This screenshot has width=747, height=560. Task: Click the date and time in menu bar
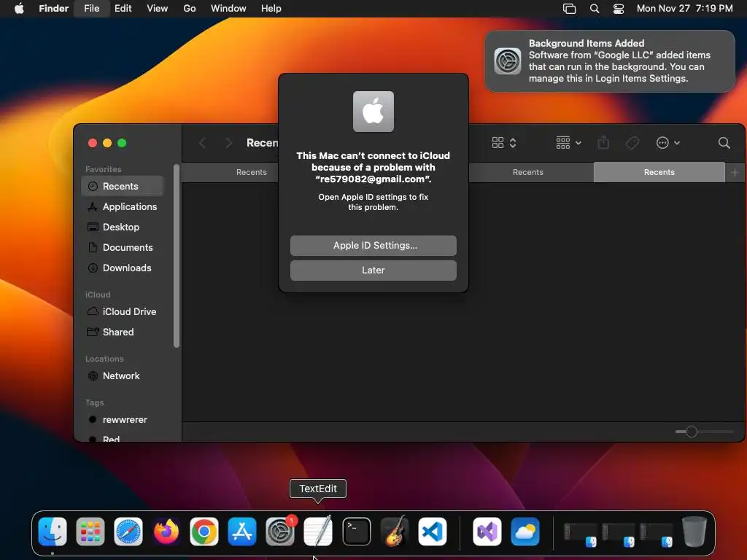(x=684, y=9)
